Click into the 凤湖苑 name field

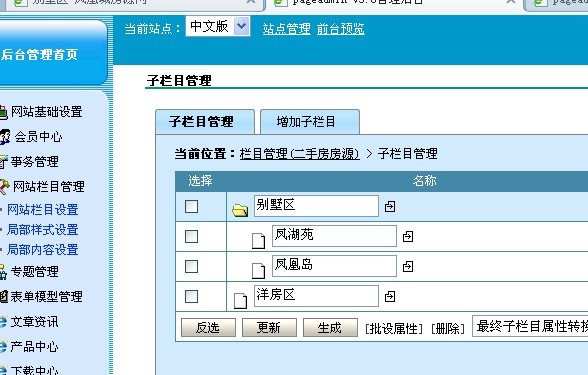[334, 236]
